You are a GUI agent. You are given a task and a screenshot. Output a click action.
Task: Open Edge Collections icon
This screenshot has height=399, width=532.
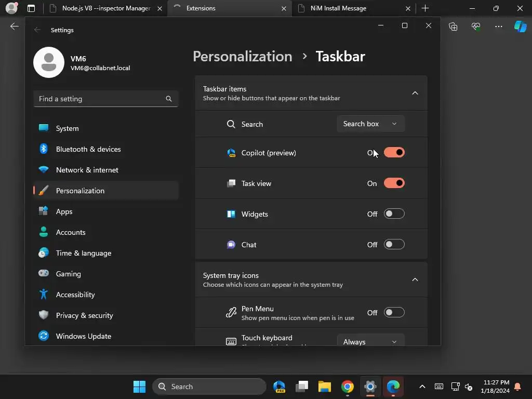tap(453, 26)
